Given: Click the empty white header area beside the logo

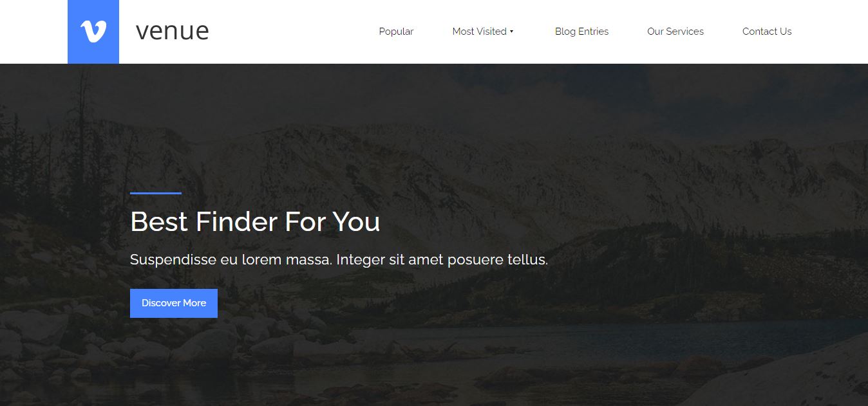Looking at the screenshot, I should pyautogui.click(x=293, y=32).
